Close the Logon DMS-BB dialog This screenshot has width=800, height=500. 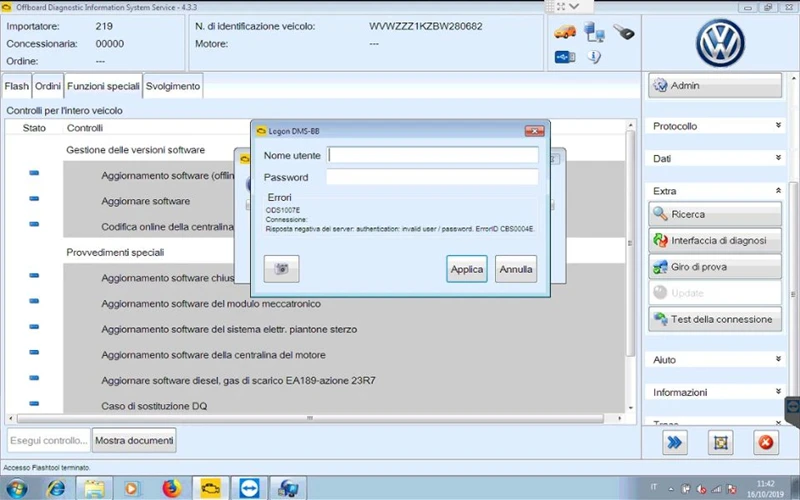point(534,131)
